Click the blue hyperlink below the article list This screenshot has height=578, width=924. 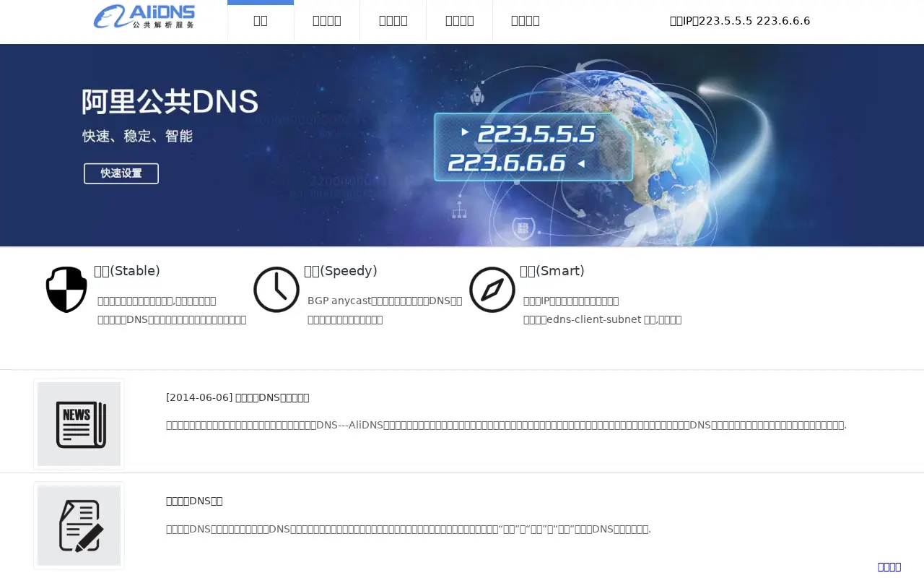point(889,567)
